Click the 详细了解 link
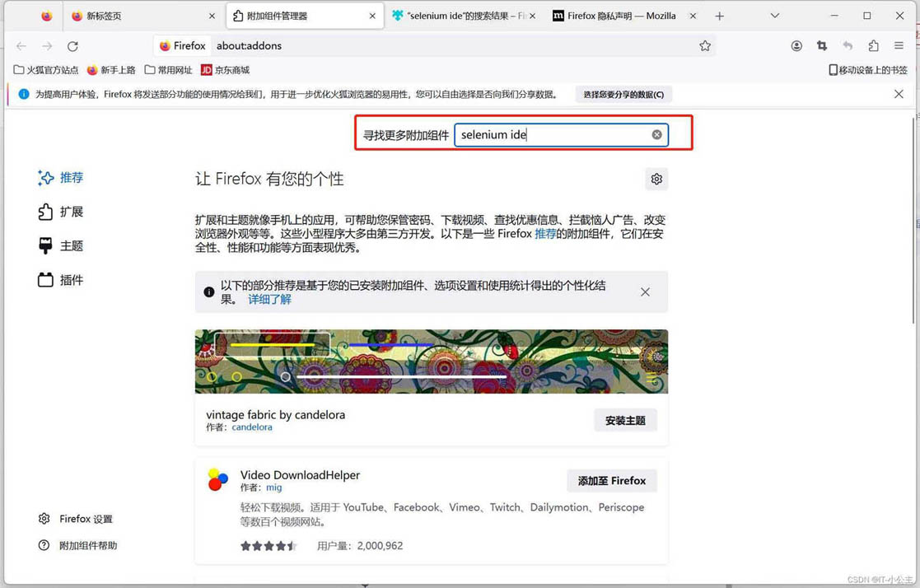Screen dimensions: 920x588 click(x=269, y=299)
